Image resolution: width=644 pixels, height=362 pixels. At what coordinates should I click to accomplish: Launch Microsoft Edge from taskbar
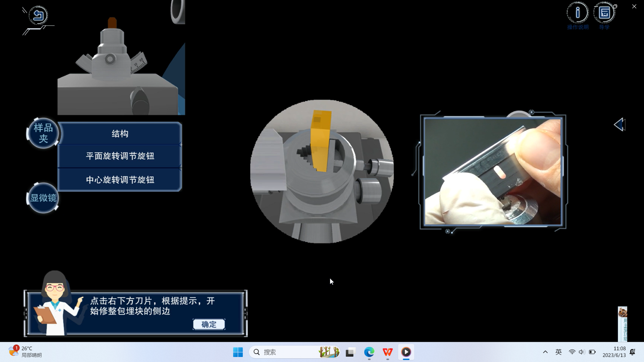point(369,352)
